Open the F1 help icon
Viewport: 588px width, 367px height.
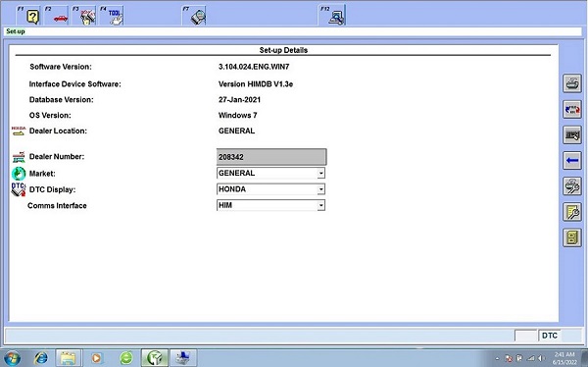(28, 16)
